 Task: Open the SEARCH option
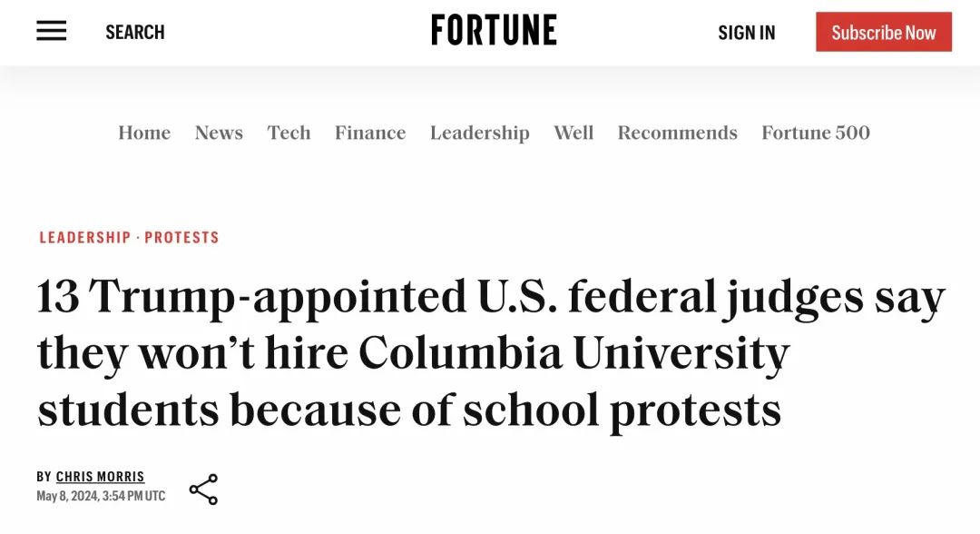pyautogui.click(x=135, y=32)
